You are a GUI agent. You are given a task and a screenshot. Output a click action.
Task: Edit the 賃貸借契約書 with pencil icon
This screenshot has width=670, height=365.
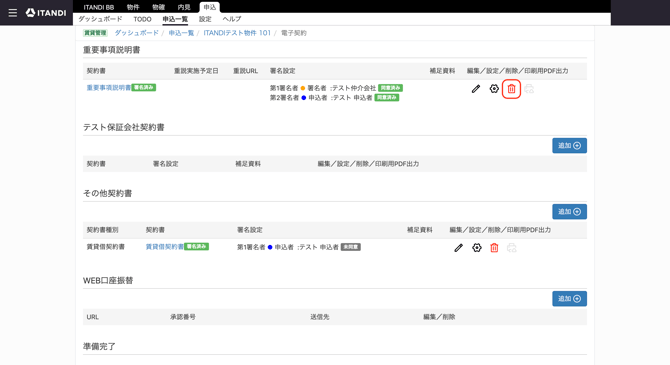[458, 248]
